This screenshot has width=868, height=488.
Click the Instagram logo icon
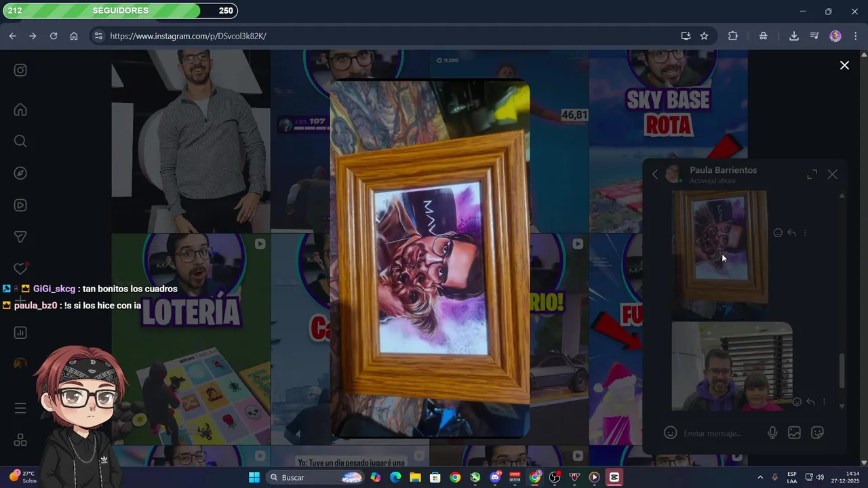click(x=20, y=70)
